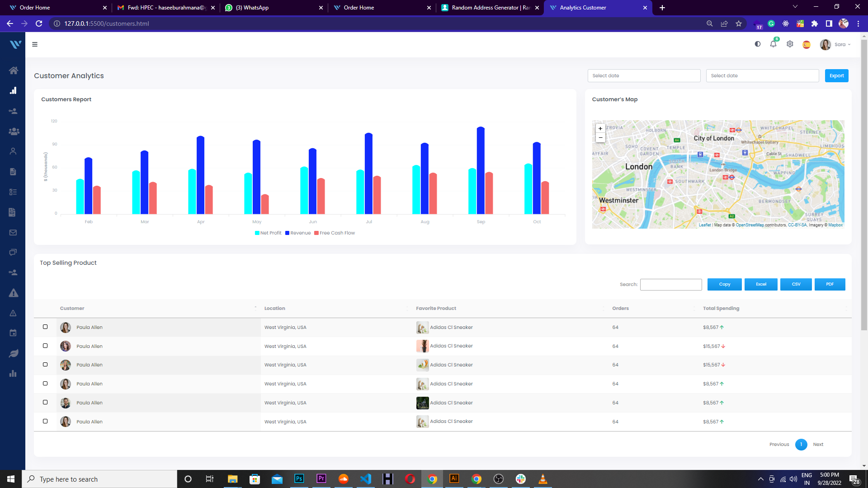
Task: Zoom in on the customer's map
Action: pos(600,129)
